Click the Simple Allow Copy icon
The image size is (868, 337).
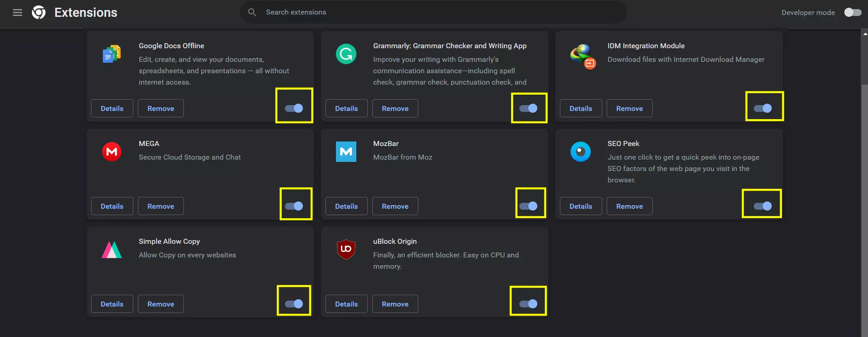(x=112, y=250)
